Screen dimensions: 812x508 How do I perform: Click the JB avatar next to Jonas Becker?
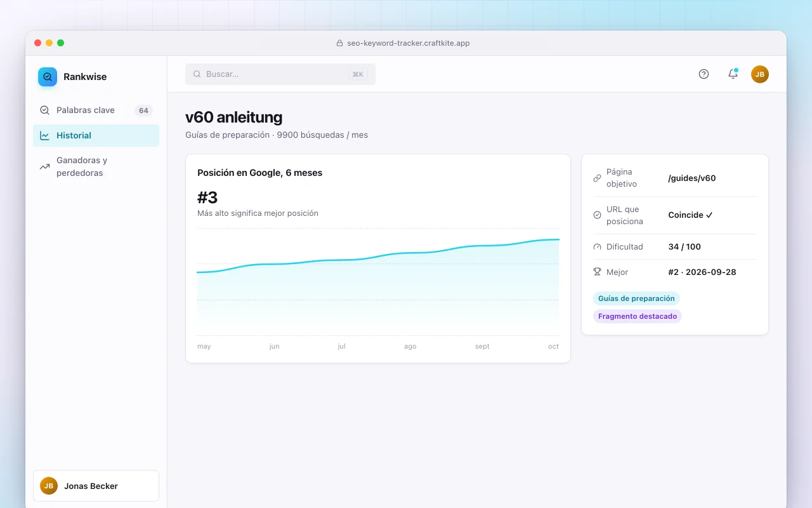(x=49, y=486)
